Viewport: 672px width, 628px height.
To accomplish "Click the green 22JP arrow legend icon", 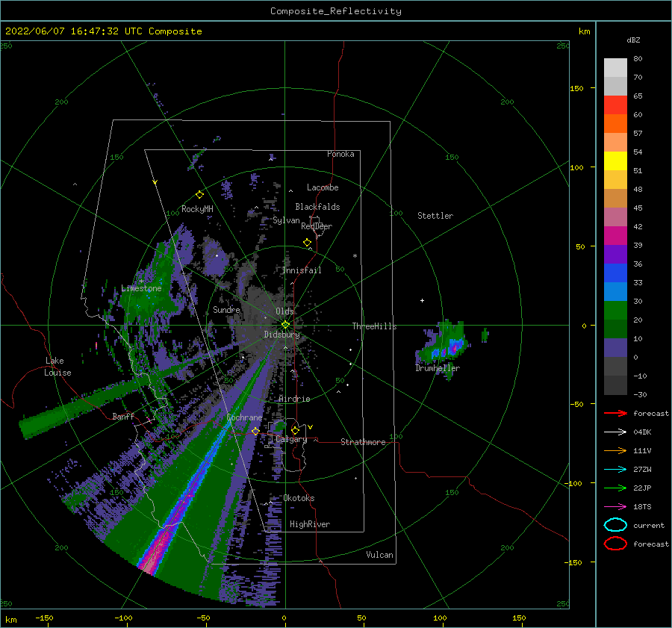I will click(x=615, y=488).
